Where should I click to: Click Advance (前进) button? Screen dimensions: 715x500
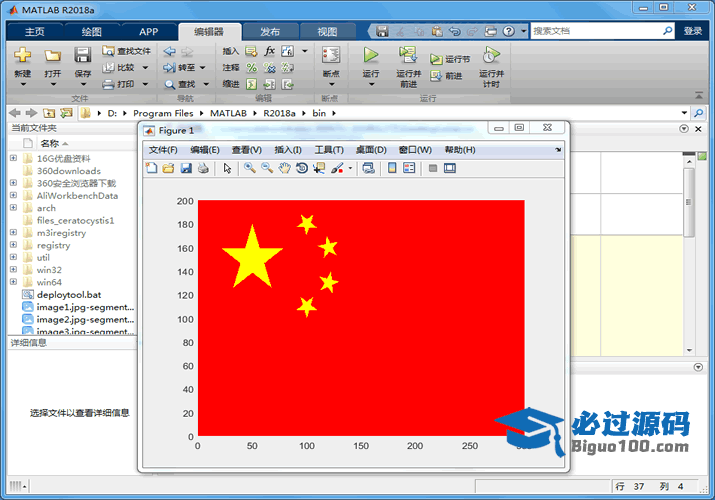(x=446, y=76)
